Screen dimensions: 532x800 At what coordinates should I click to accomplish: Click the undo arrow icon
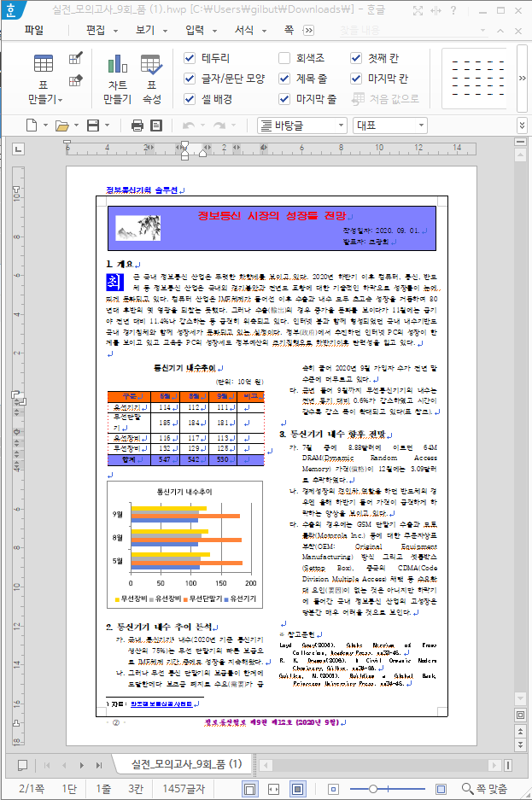point(188,126)
